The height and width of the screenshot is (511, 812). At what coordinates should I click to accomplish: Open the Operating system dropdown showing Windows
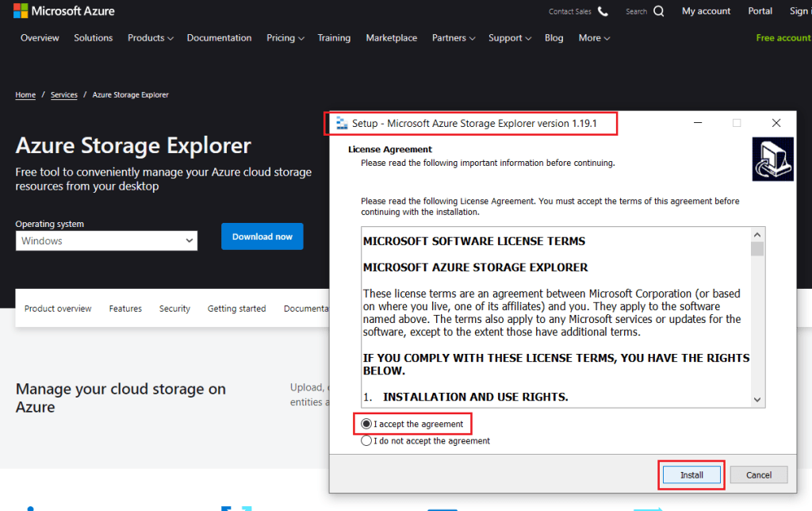tap(106, 240)
